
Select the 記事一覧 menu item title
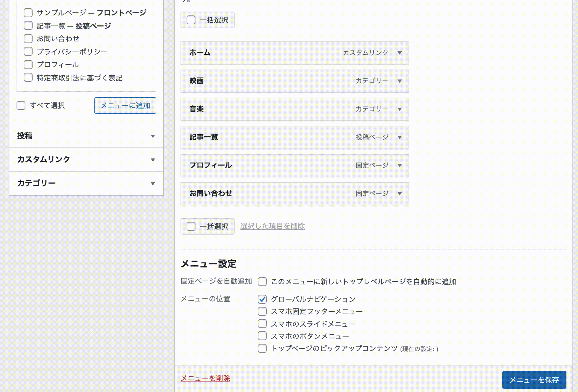pyautogui.click(x=204, y=137)
